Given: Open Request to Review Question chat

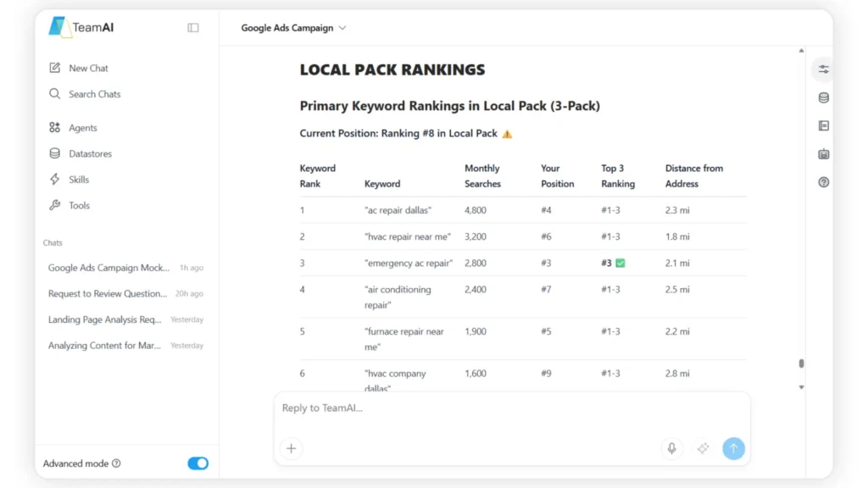Looking at the screenshot, I should 125,293.
